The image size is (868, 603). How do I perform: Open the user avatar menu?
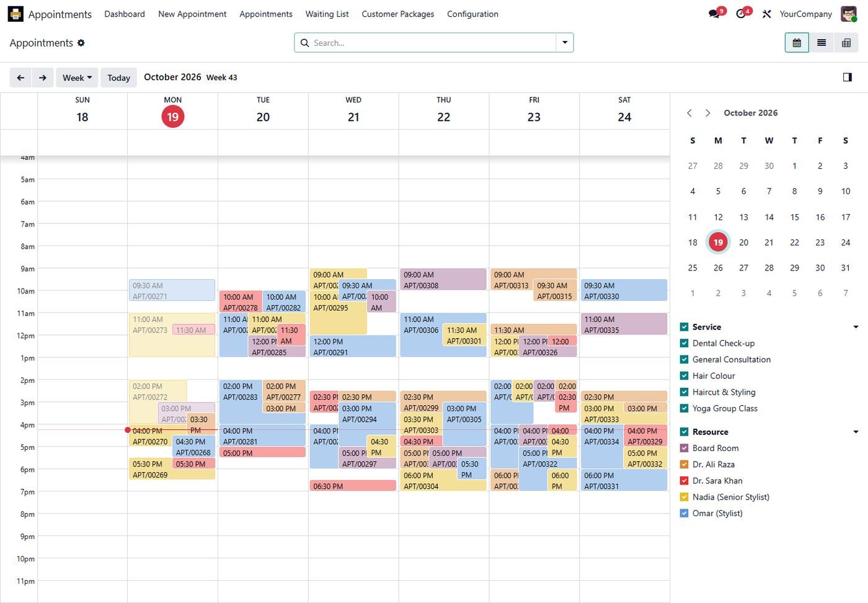[848, 14]
